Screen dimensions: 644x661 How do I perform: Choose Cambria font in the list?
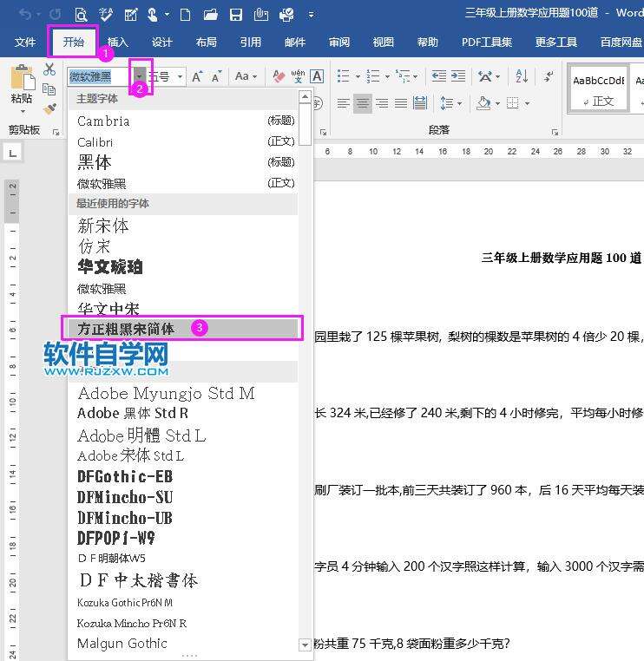183,121
